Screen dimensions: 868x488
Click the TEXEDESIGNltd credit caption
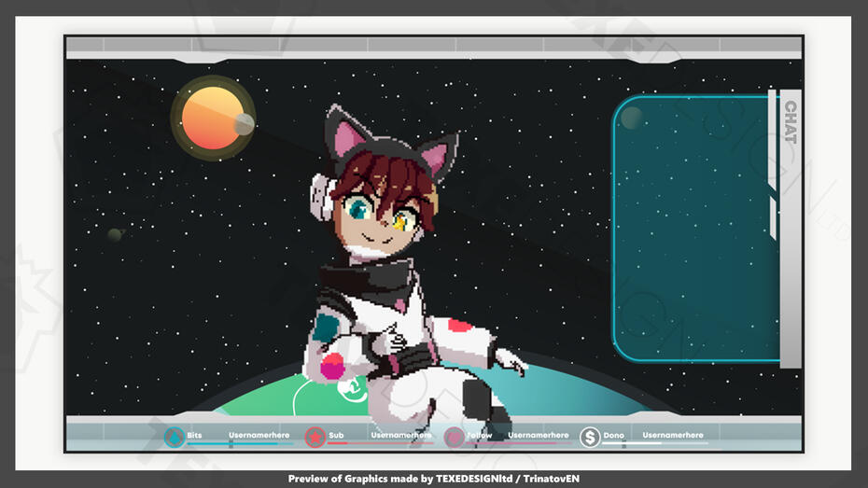coord(434,479)
